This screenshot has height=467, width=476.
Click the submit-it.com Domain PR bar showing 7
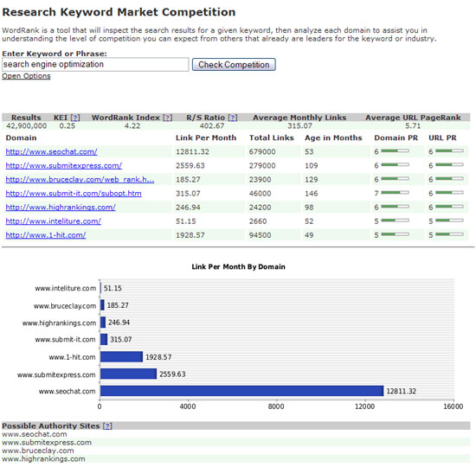click(395, 193)
